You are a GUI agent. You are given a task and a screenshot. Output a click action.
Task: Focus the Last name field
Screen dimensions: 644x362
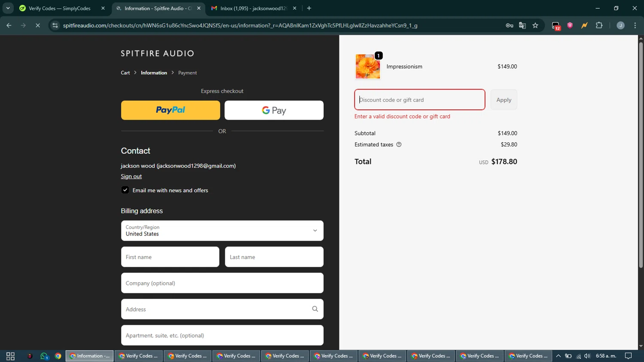point(274,257)
